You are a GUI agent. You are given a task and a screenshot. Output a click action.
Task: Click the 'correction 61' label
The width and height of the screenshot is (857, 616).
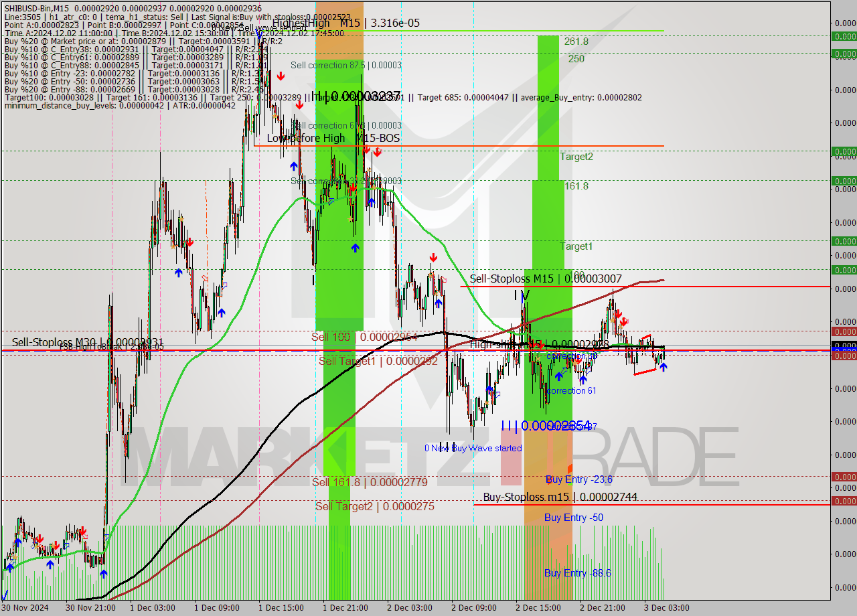[x=571, y=390]
